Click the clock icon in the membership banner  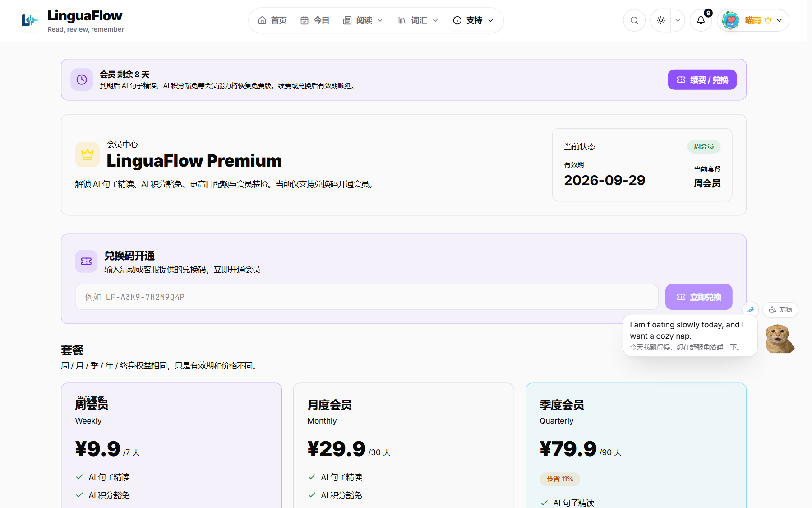(x=82, y=79)
